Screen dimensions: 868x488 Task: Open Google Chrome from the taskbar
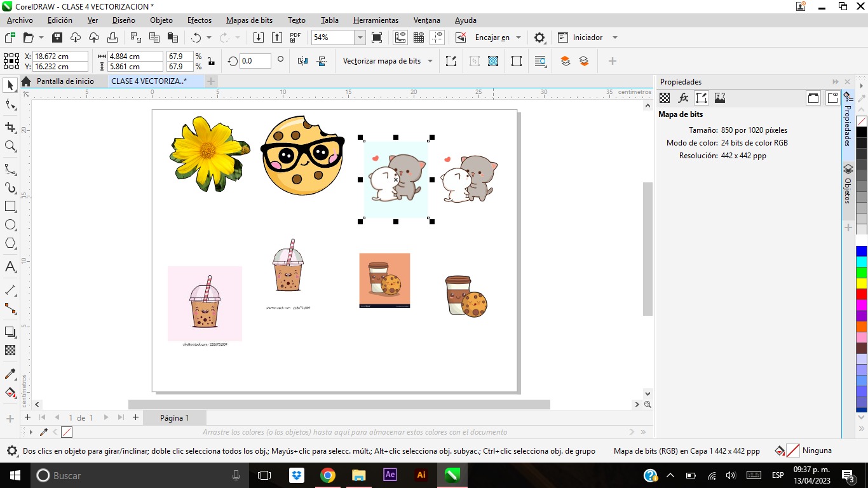[328, 475]
